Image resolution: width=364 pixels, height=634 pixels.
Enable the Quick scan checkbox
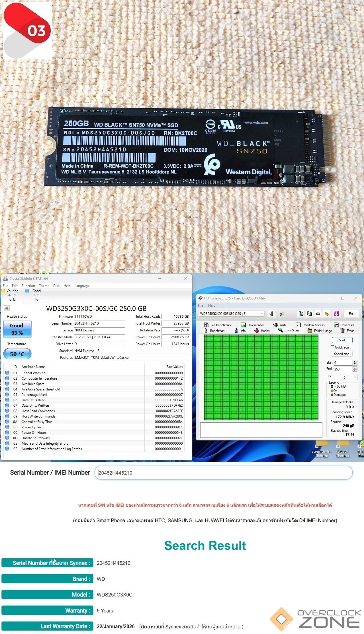coord(332,347)
